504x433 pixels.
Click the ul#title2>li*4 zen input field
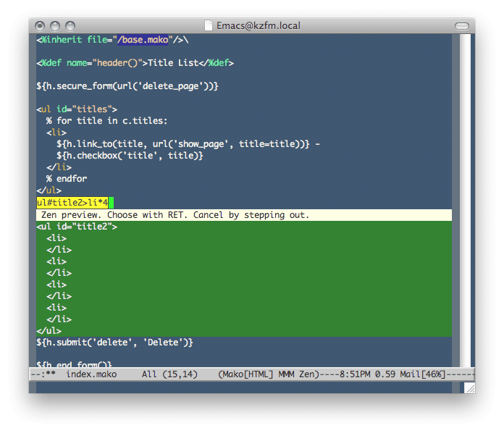point(72,203)
